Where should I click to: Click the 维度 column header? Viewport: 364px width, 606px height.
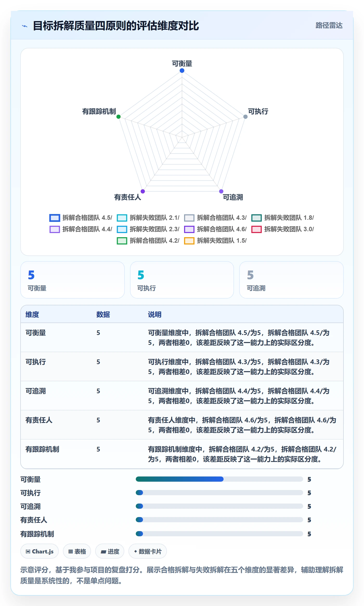[32, 314]
